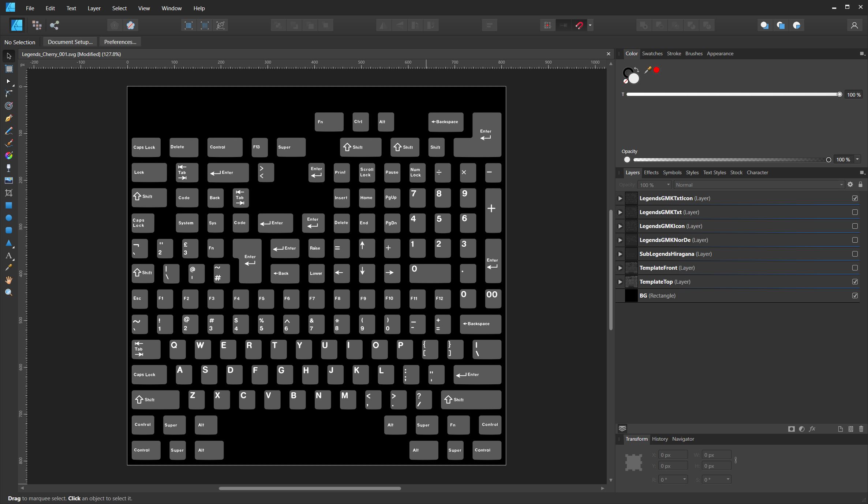Pick the Vector Brush tool
The image size is (868, 504).
[x=9, y=143]
